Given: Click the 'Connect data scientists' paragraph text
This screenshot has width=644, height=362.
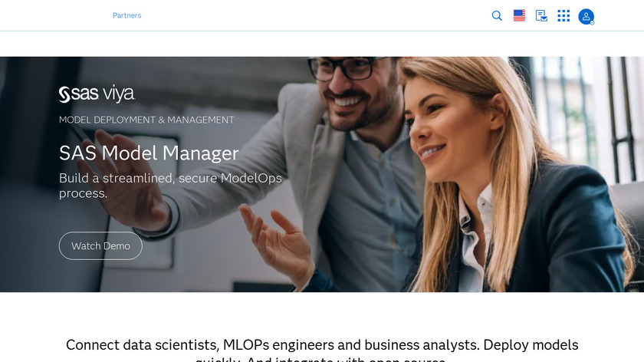Looking at the screenshot, I should tap(322, 350).
